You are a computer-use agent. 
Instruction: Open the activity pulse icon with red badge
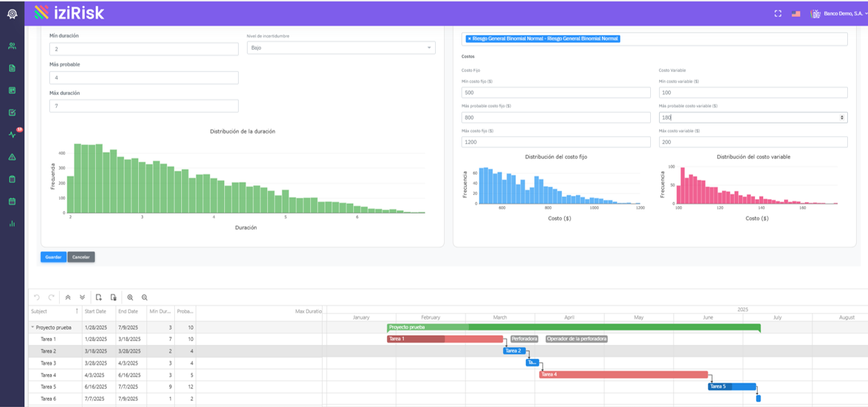pos(12,135)
